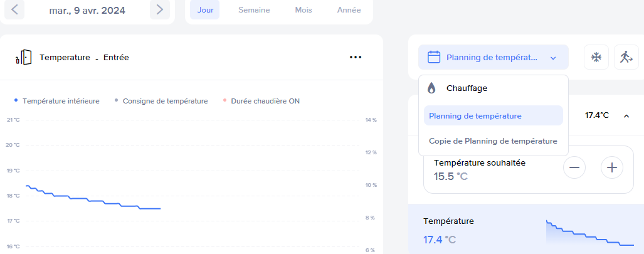Screen dimensions: 644x254
Task: Switch to the Mois view tab
Action: coord(304,10)
